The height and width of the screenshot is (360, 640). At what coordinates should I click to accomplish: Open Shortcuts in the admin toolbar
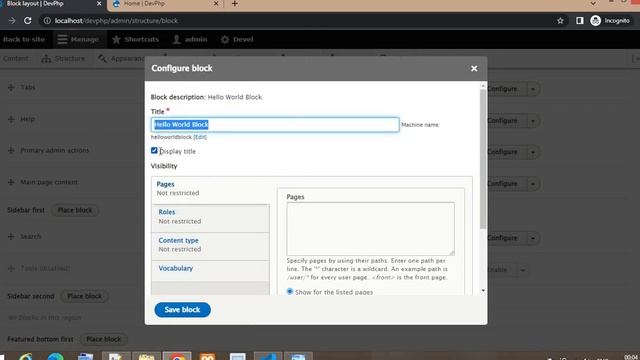pyautogui.click(x=135, y=39)
